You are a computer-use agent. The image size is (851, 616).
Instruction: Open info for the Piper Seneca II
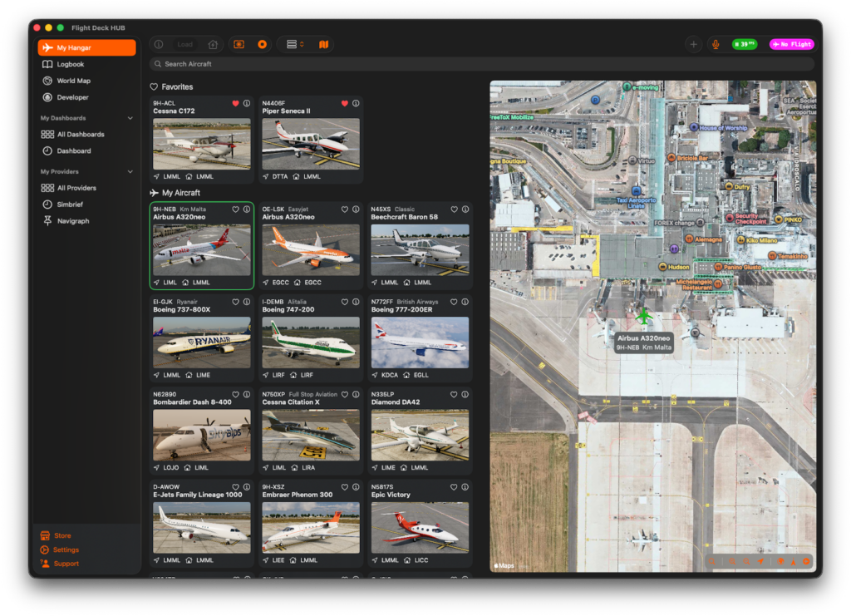pyautogui.click(x=356, y=103)
